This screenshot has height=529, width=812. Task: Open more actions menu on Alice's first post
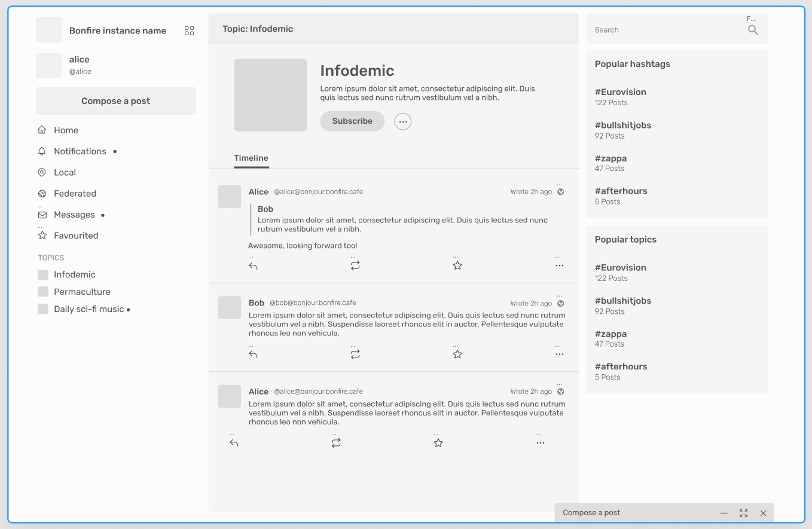tap(559, 265)
